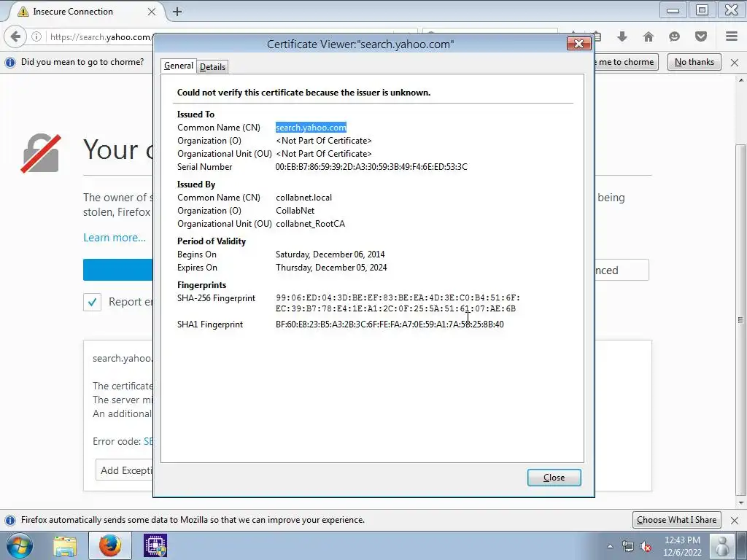Open the Firefox hamburger menu
This screenshot has height=560, width=747.
point(732,36)
